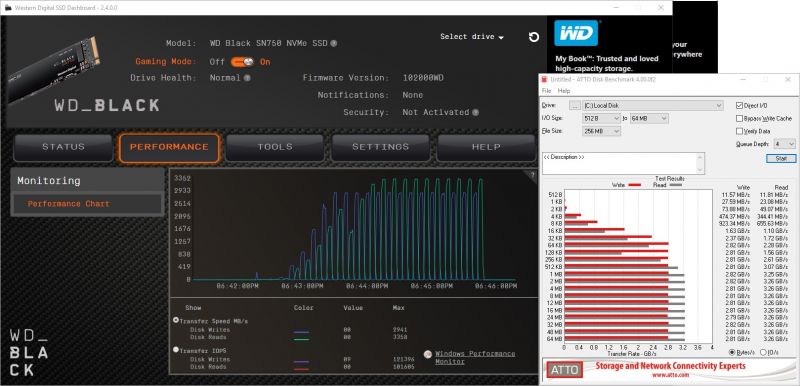Toggle the Gaming Mode switch

pos(242,62)
